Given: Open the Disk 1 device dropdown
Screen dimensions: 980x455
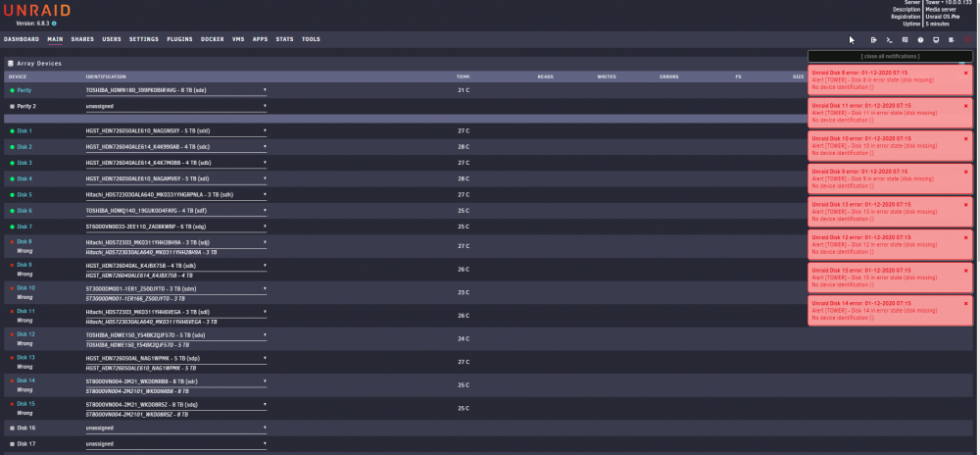Looking at the screenshot, I should coord(176,131).
